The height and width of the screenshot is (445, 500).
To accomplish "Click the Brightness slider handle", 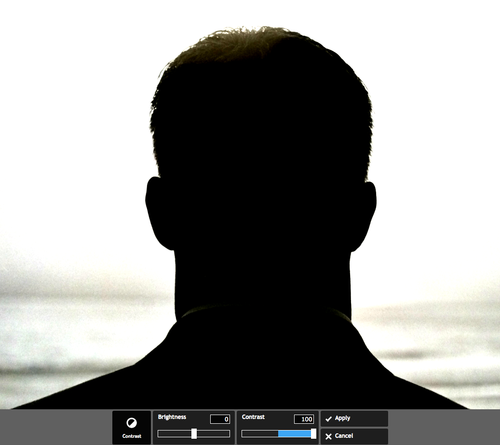I will [194, 434].
